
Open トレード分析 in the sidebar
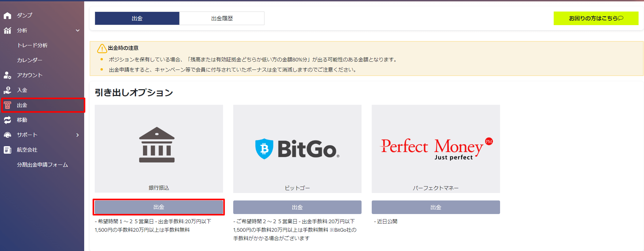pyautogui.click(x=32, y=45)
